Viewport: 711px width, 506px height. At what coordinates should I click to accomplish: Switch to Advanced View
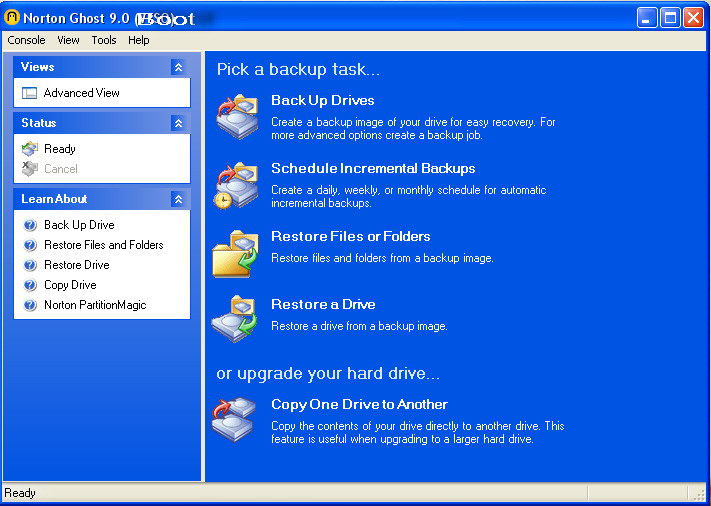(82, 93)
